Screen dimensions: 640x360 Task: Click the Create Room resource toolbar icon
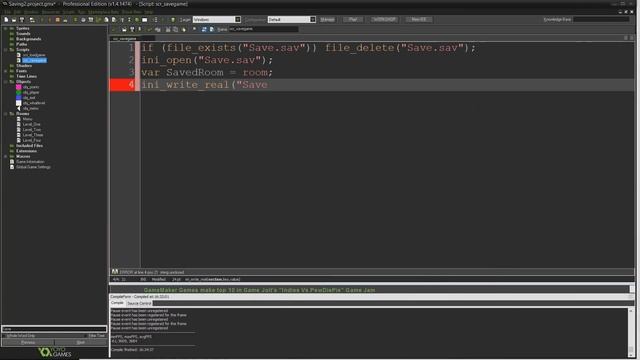point(144,20)
